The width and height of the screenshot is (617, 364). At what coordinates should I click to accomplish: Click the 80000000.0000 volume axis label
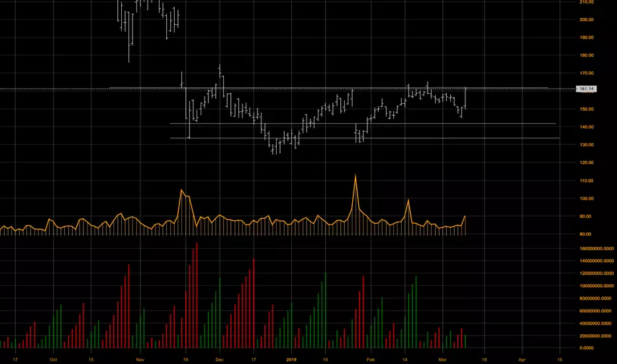click(x=596, y=298)
